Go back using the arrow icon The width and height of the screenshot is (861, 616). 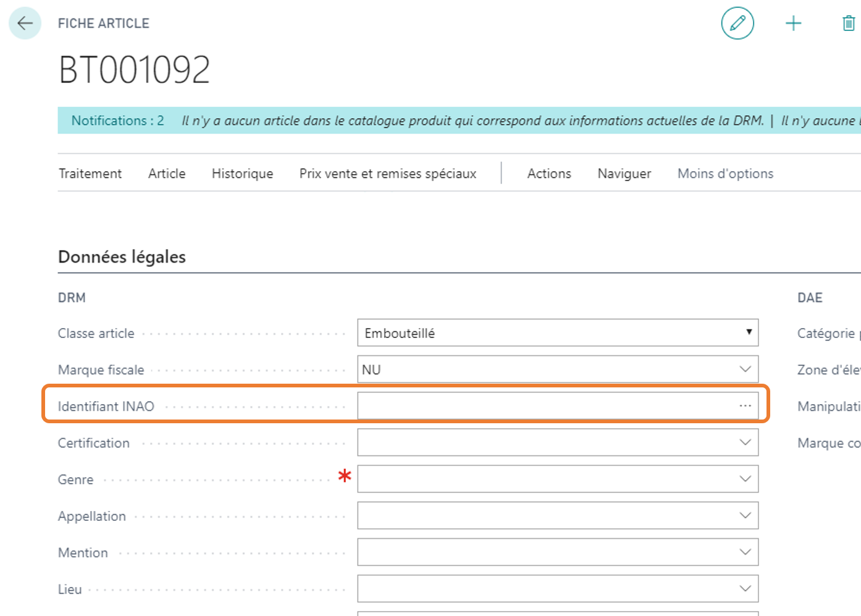[x=25, y=23]
